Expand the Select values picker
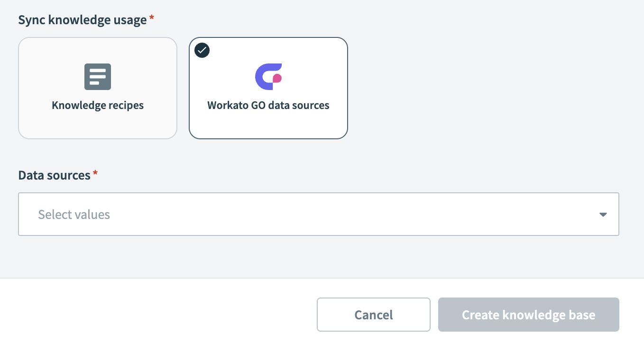 coord(319,214)
